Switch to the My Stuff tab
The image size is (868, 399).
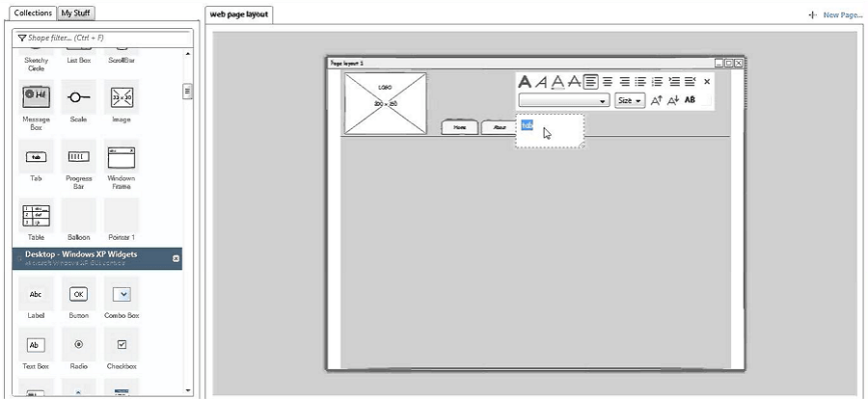(76, 13)
